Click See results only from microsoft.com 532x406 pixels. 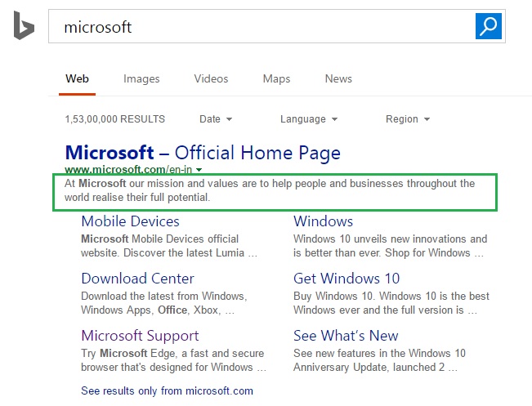coord(167,390)
